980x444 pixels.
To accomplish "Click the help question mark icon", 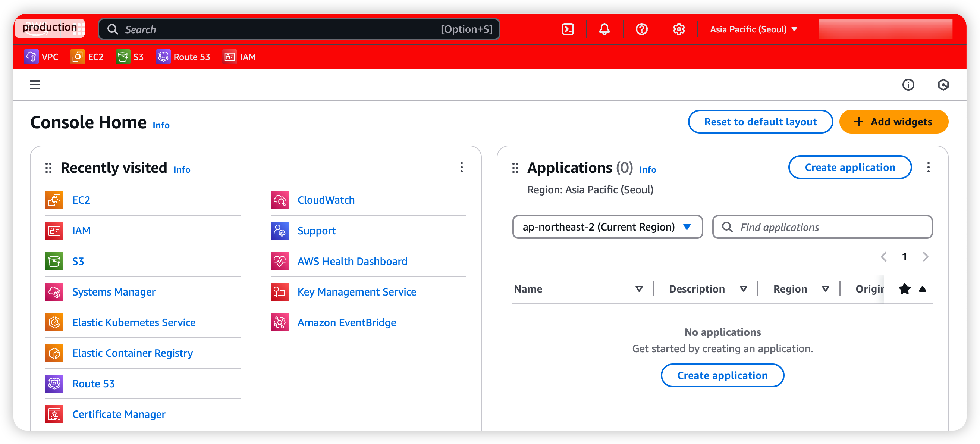I will [641, 29].
